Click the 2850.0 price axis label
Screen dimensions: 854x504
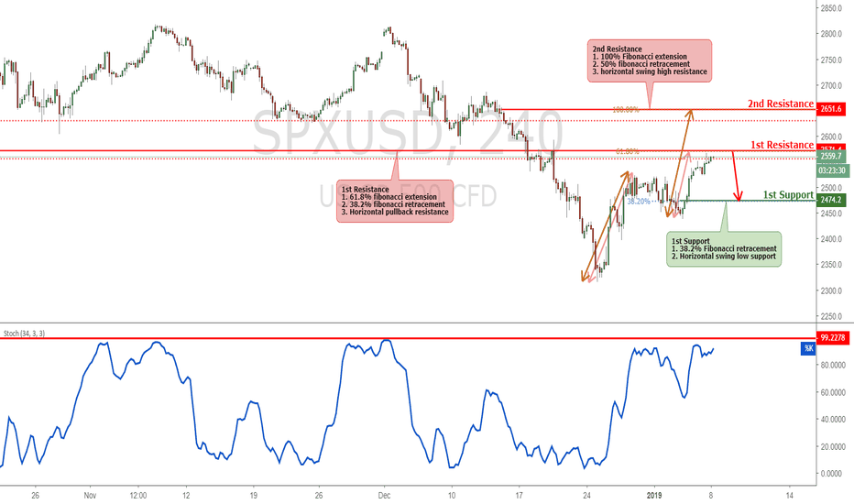coord(832,8)
